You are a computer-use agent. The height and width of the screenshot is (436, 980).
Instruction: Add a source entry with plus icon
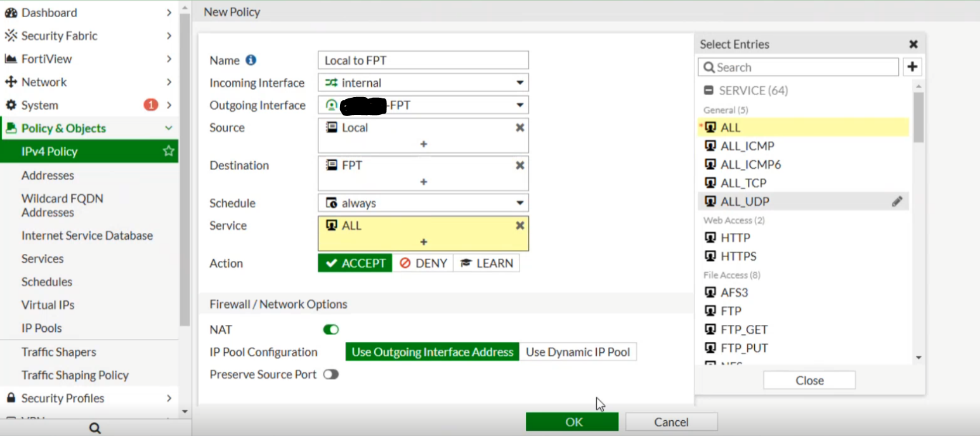(423, 144)
